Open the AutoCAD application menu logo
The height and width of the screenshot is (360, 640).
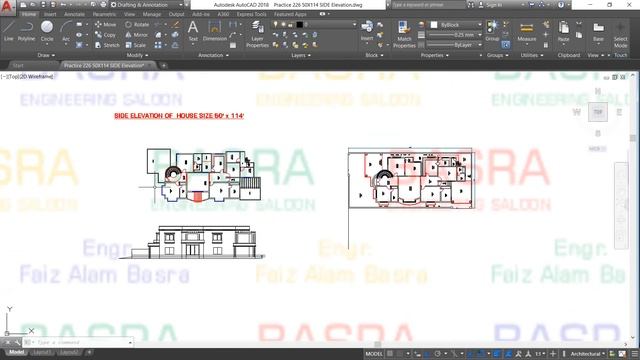click(x=7, y=7)
